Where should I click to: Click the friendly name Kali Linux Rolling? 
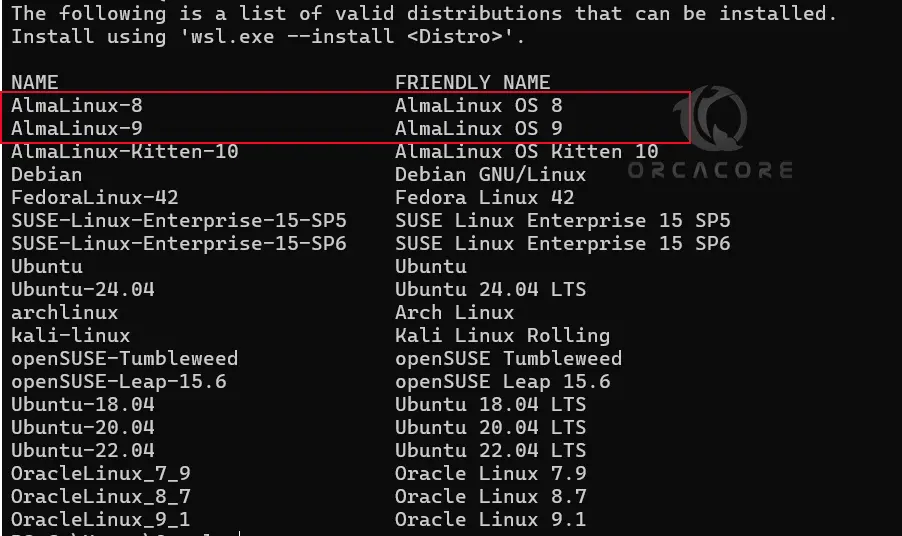click(502, 335)
